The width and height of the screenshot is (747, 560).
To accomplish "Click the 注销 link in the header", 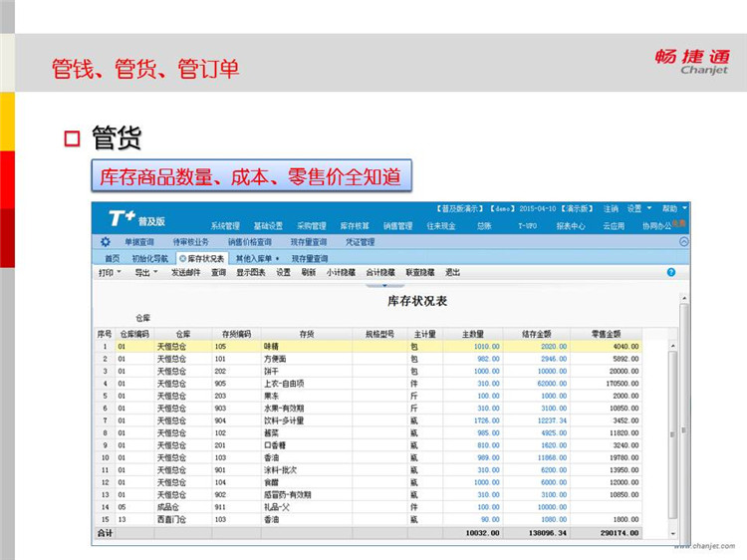I will [x=611, y=208].
